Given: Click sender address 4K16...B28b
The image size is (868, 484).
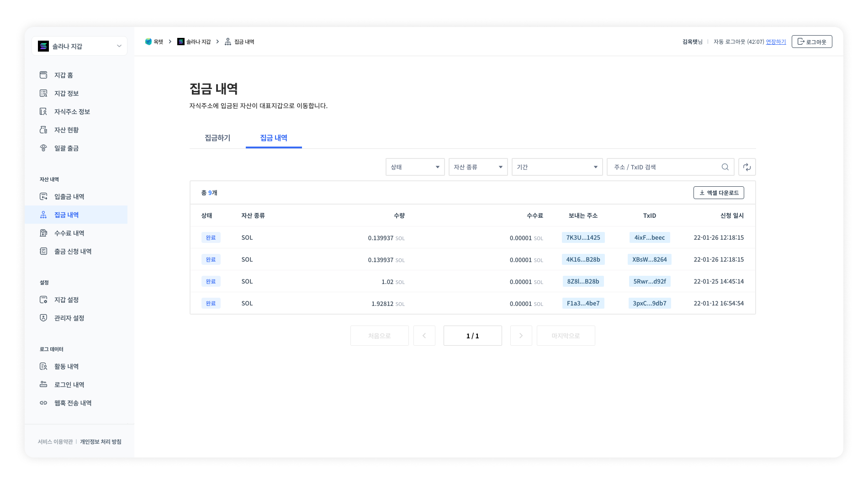Looking at the screenshot, I should (x=583, y=259).
